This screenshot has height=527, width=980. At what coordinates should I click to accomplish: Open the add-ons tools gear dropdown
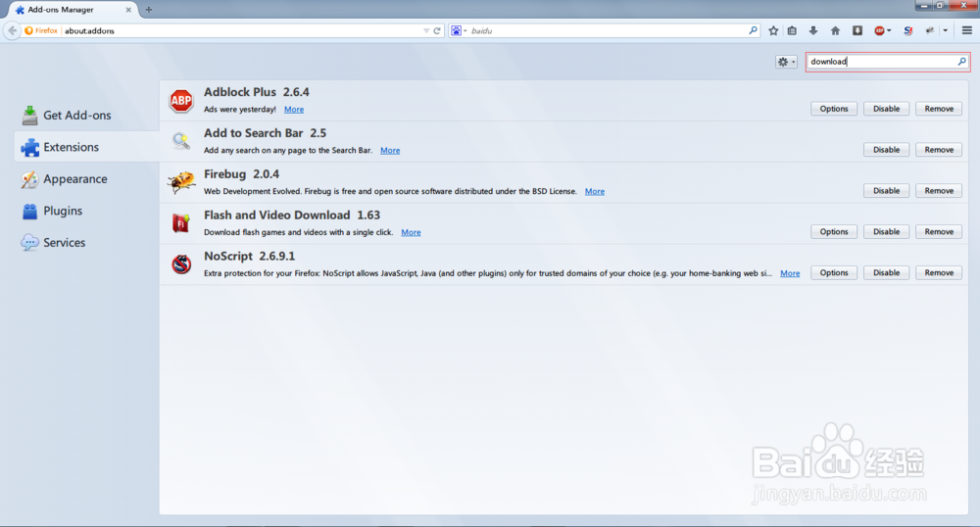pyautogui.click(x=786, y=61)
